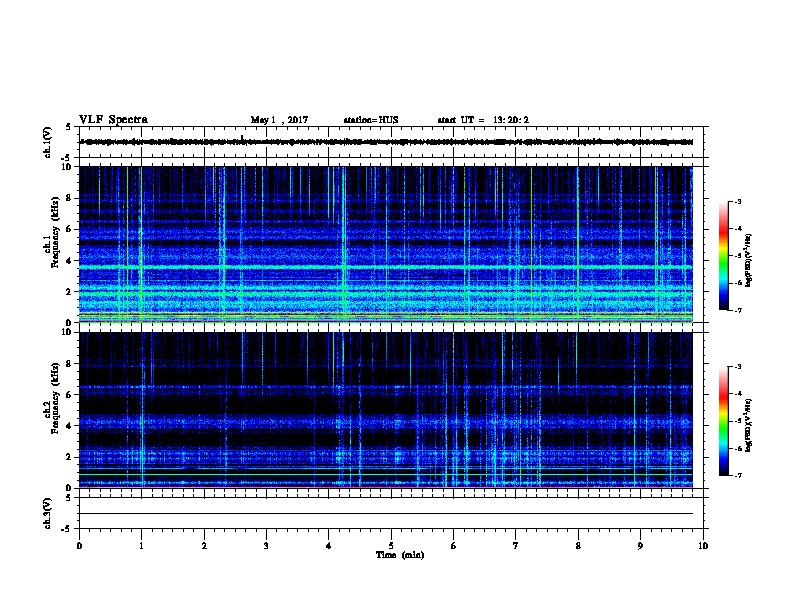The height and width of the screenshot is (612, 792).
Task: Click time axis tick label "0"
Action: 79,546
